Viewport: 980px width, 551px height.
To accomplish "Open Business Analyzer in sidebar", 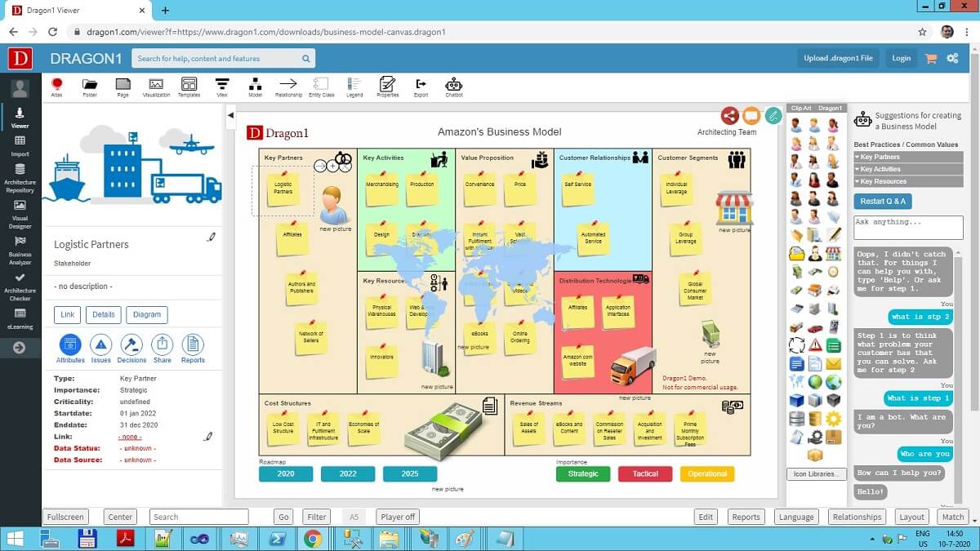I will [x=20, y=249].
